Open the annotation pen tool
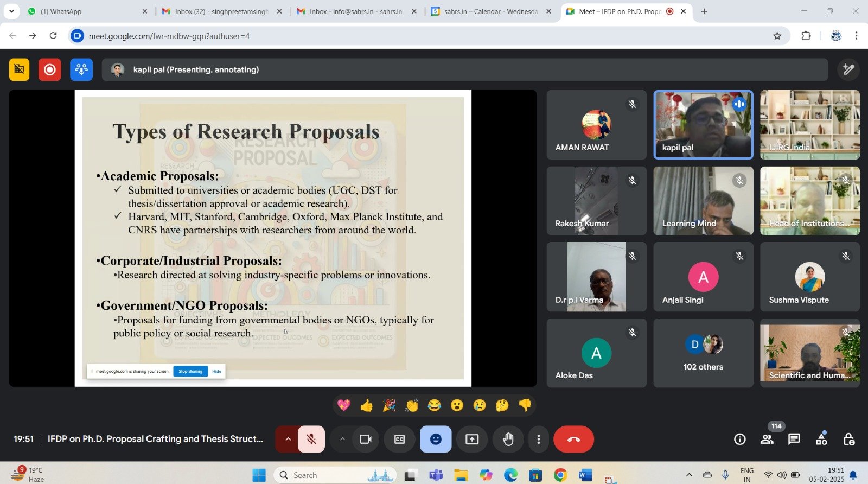The image size is (868, 484). pyautogui.click(x=848, y=69)
